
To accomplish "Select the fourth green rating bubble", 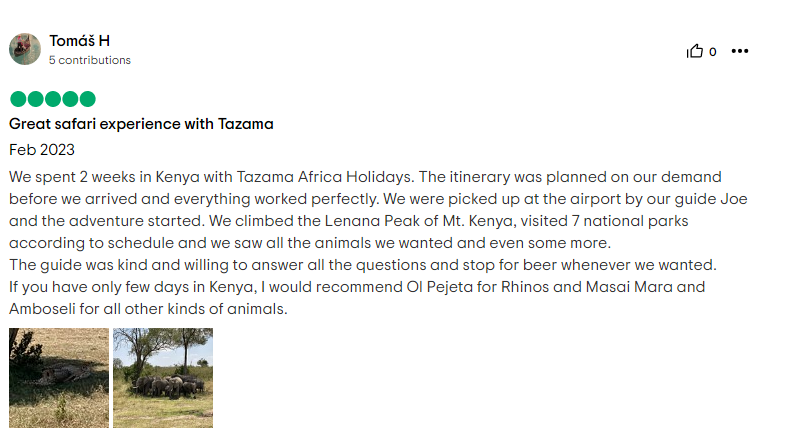I will pos(70,99).
